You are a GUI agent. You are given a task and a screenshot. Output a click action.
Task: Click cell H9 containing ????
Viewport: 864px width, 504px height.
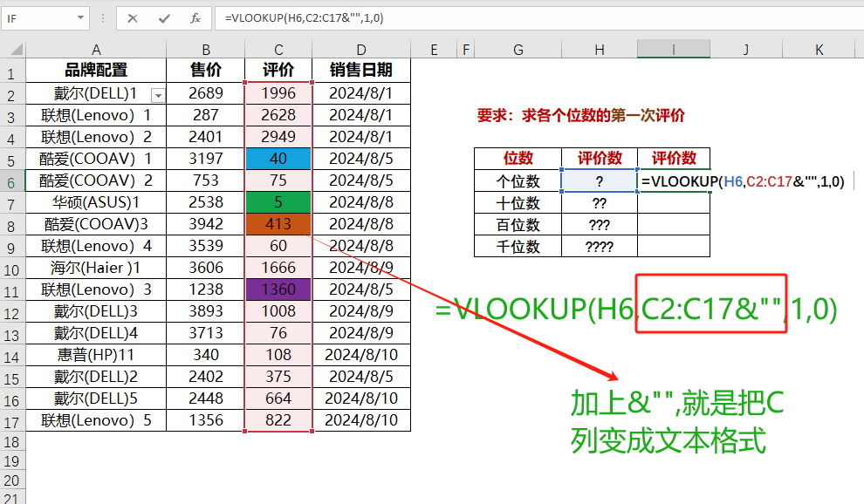pyautogui.click(x=600, y=246)
